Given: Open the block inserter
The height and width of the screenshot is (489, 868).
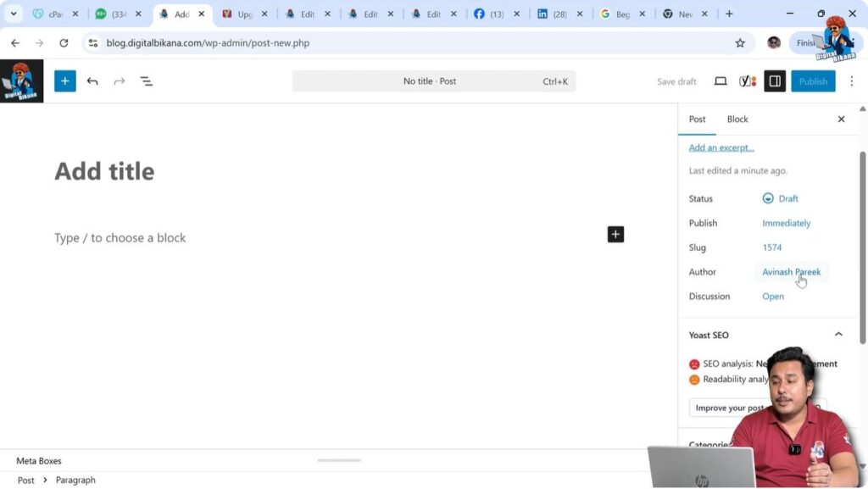Looking at the screenshot, I should click(x=64, y=81).
